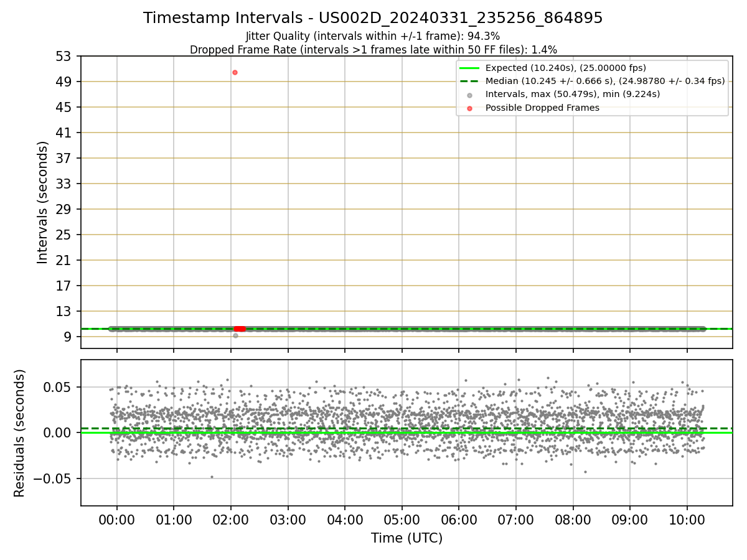Click the 07:00 x-axis tick label
This screenshot has height=560, width=747.
pos(516,520)
